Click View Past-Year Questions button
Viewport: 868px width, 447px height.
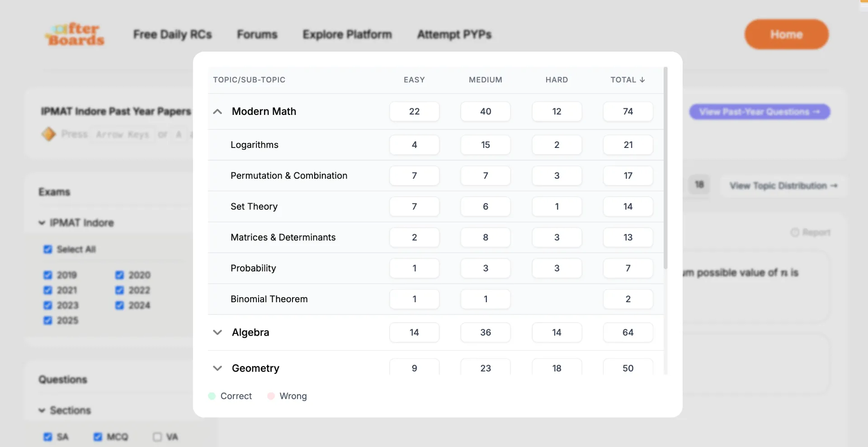[x=759, y=112]
